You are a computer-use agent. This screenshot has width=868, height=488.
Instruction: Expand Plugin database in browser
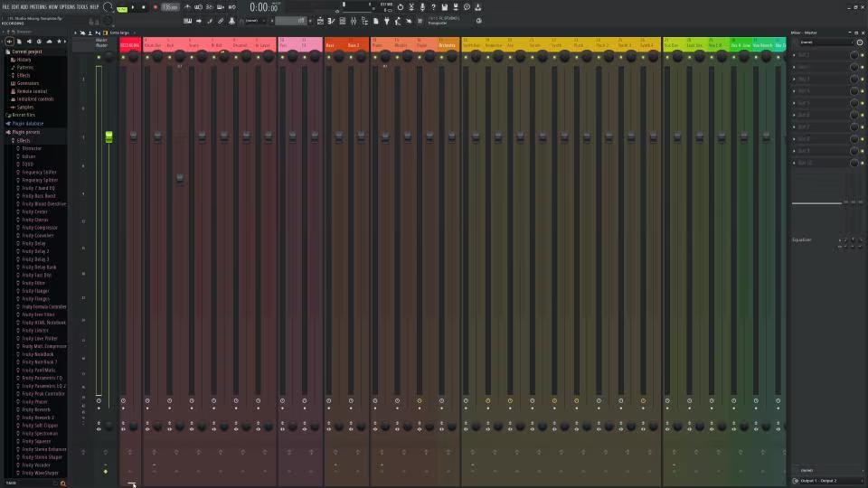click(27, 124)
